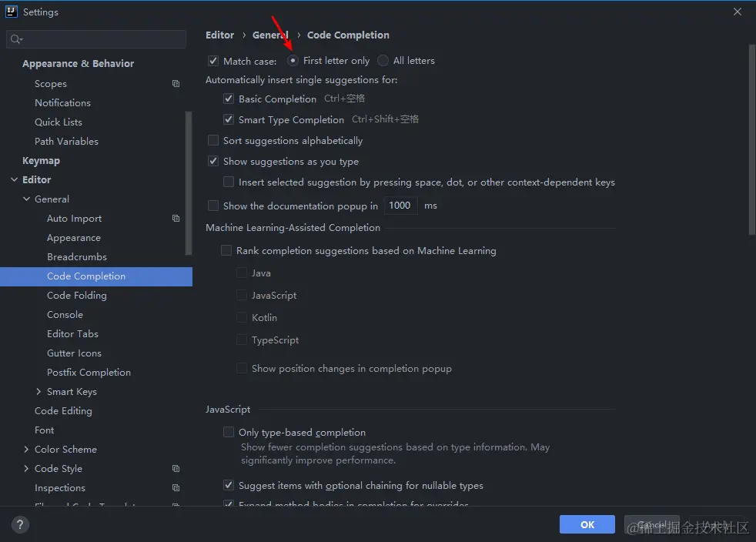Click the project-level icon next to Scopes
Viewport: 756px width, 542px height.
[176, 83]
